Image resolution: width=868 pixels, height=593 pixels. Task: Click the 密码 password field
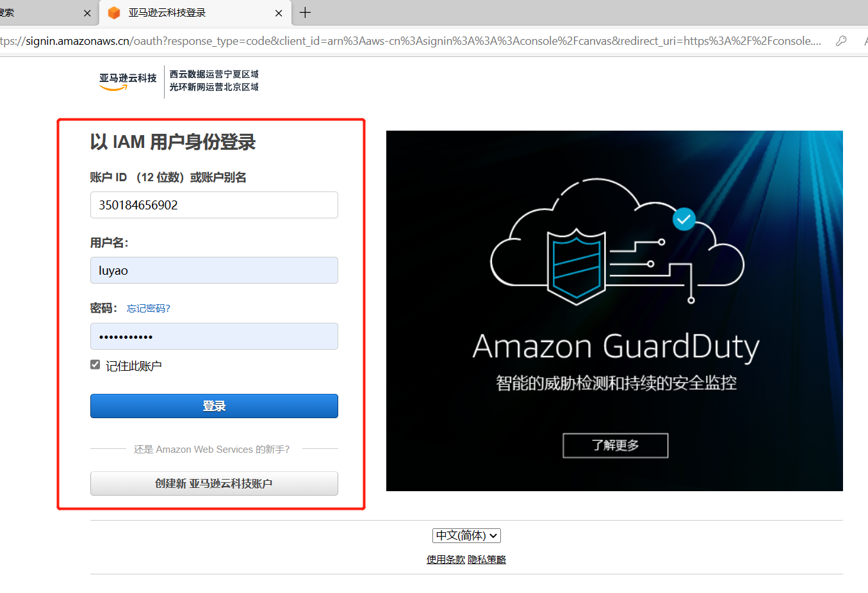click(214, 336)
